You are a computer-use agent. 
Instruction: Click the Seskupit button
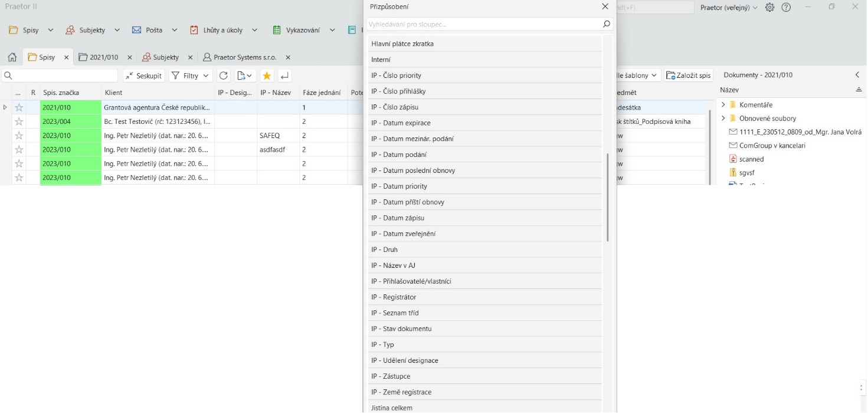pos(143,76)
